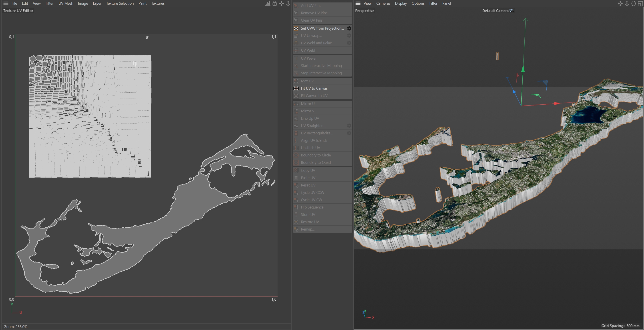Click the viewport zoom camera icon
The width and height of the screenshot is (644, 330).
coord(627,4)
